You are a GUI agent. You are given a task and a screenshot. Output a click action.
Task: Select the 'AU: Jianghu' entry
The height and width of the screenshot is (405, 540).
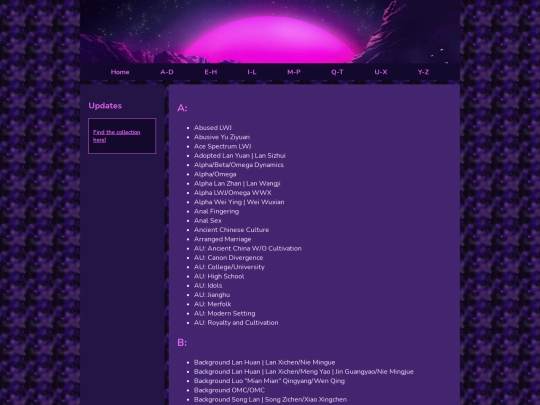[x=212, y=295]
